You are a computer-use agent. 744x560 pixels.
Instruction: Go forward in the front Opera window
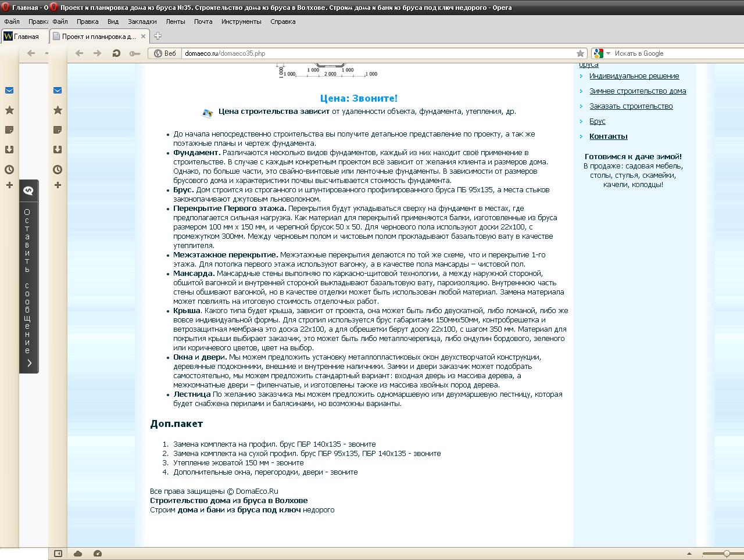[97, 53]
